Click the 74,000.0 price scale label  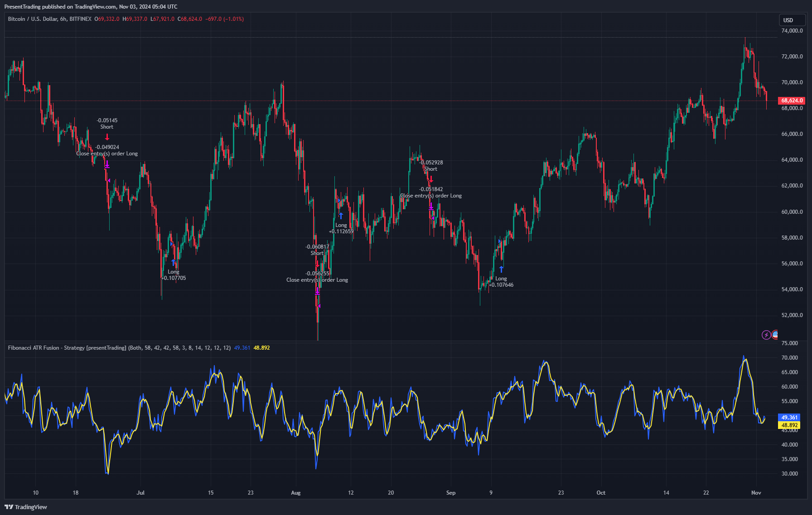pyautogui.click(x=792, y=31)
